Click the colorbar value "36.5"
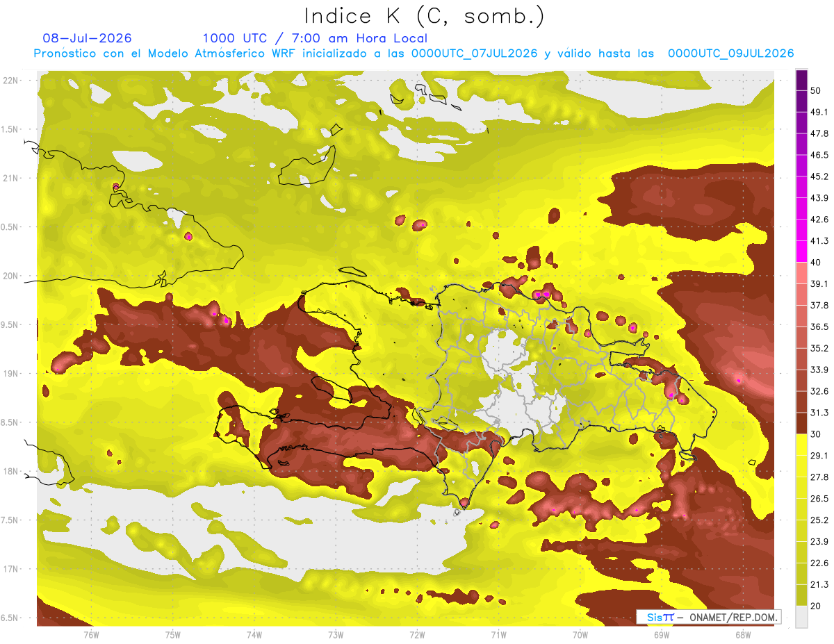The width and height of the screenshot is (834, 644). click(x=819, y=327)
